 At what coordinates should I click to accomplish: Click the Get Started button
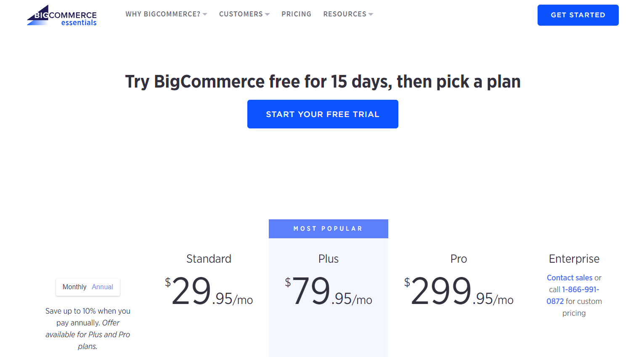(x=578, y=15)
